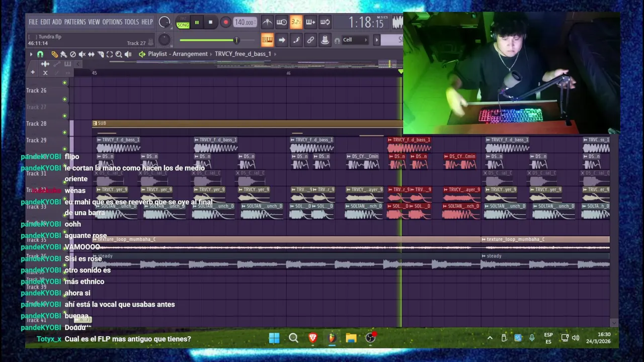644x362 pixels.
Task: Click the X icon beside the plus button
Action: click(x=45, y=73)
